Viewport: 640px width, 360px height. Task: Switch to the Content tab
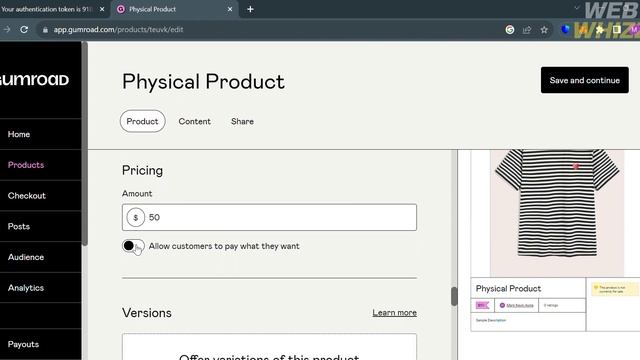pyautogui.click(x=194, y=121)
